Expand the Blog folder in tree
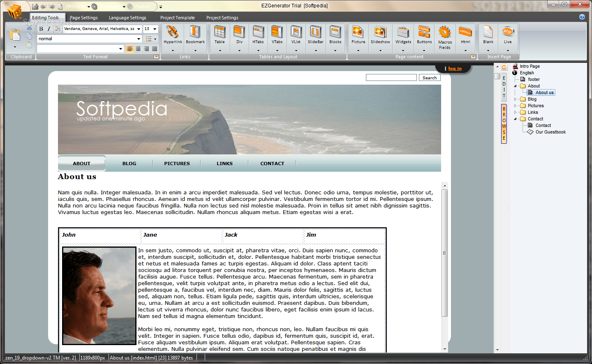592x364 pixels. [515, 99]
